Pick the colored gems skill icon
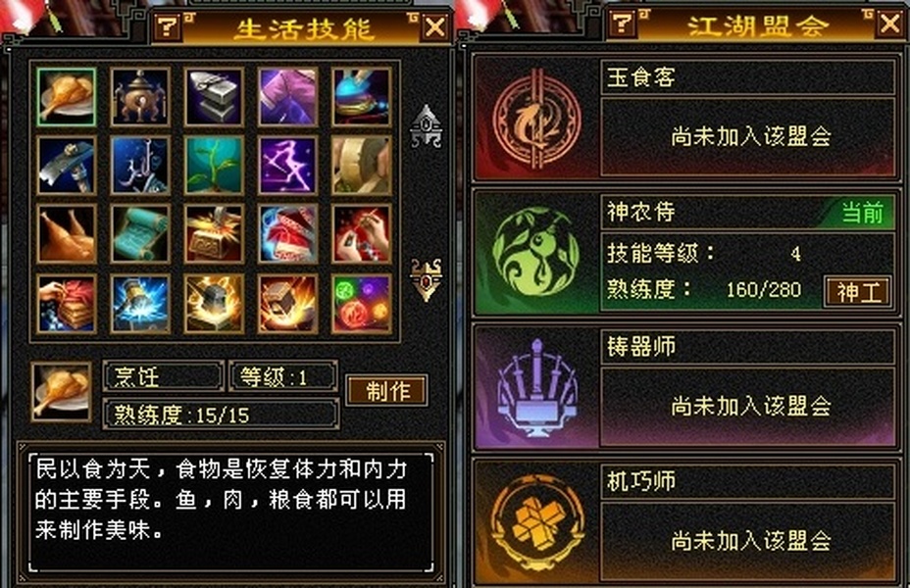The width and height of the screenshot is (910, 588). (x=362, y=304)
